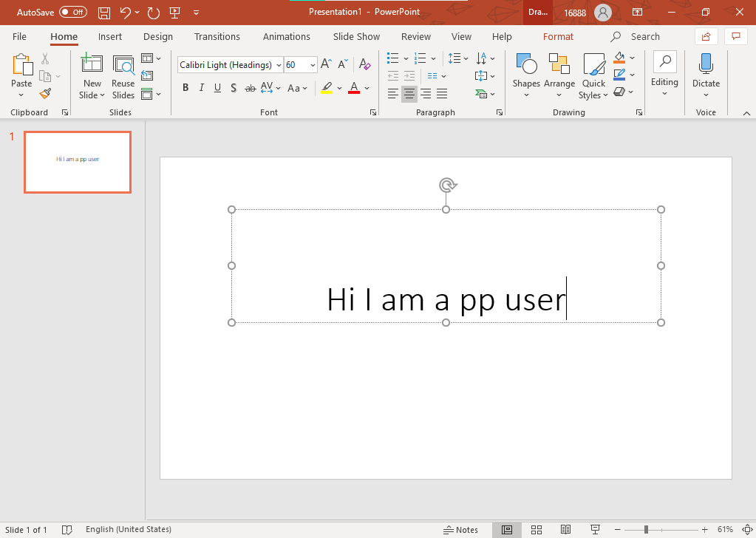Open the Arrange menu
Image resolution: width=756 pixels, height=538 pixels.
coord(559,75)
